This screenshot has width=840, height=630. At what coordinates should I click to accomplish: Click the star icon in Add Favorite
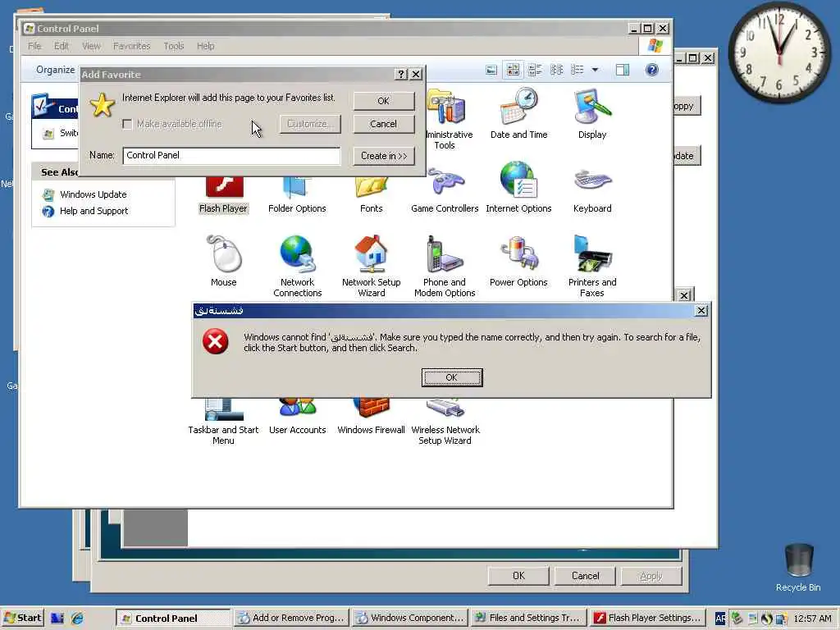pos(102,104)
